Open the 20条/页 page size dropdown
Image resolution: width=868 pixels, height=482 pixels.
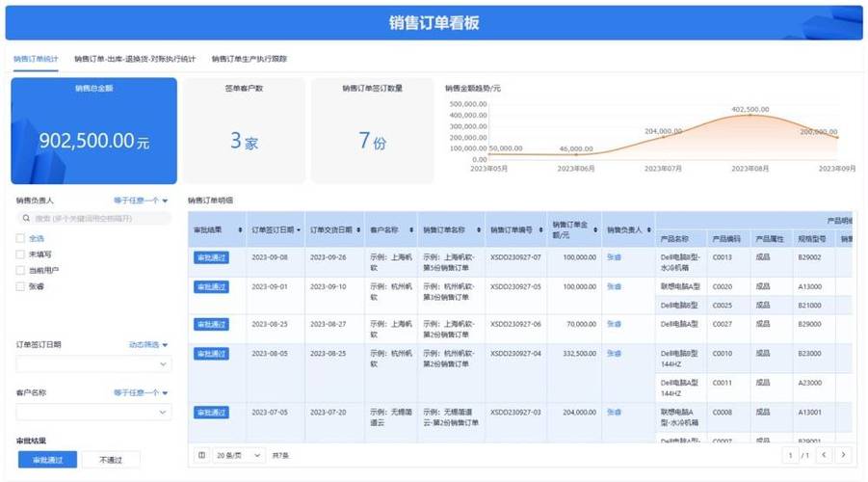tap(239, 455)
